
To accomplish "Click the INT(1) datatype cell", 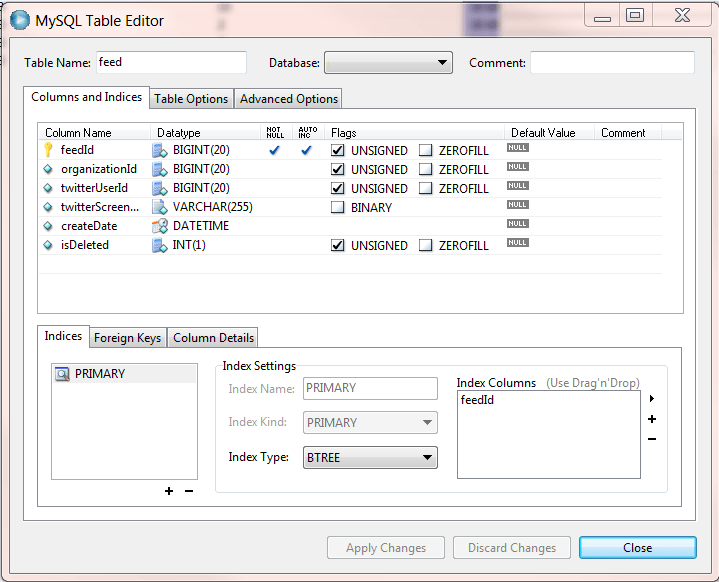I will coord(189,245).
